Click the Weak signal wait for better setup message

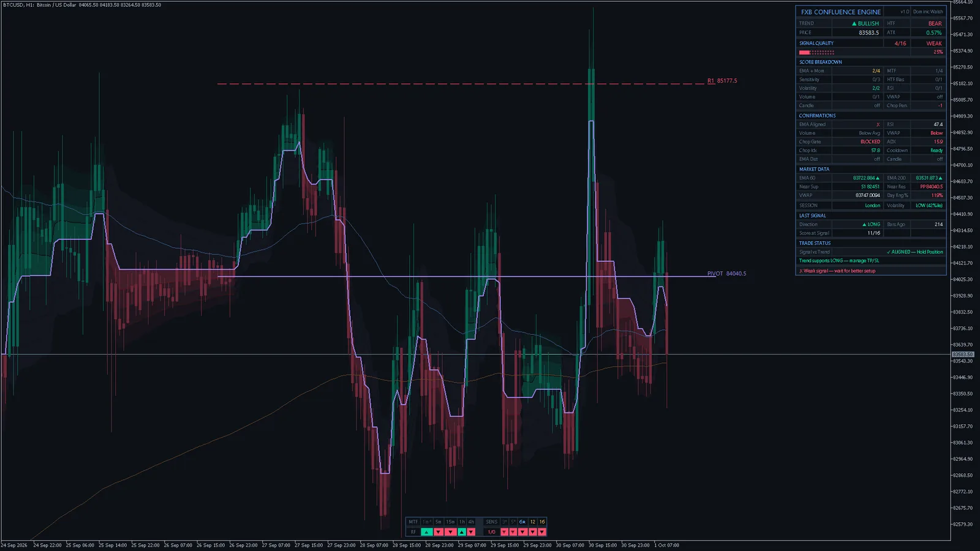[837, 271]
